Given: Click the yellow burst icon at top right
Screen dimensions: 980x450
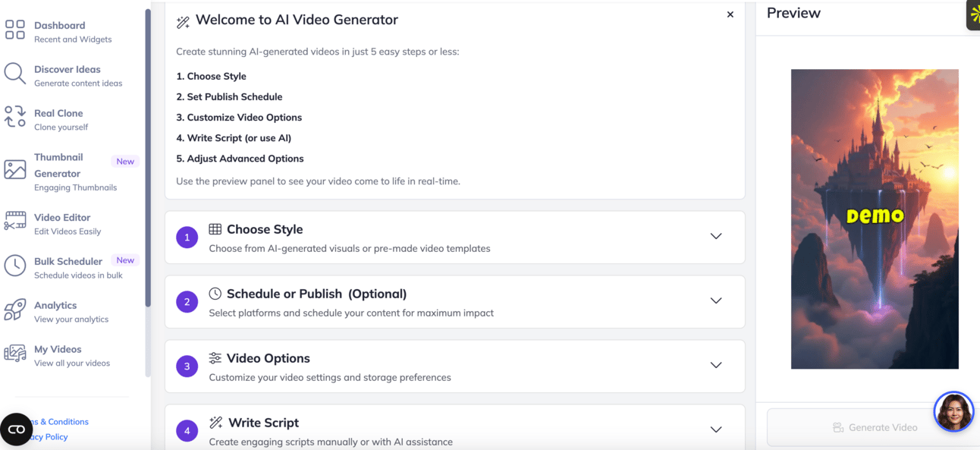Looking at the screenshot, I should [x=974, y=14].
